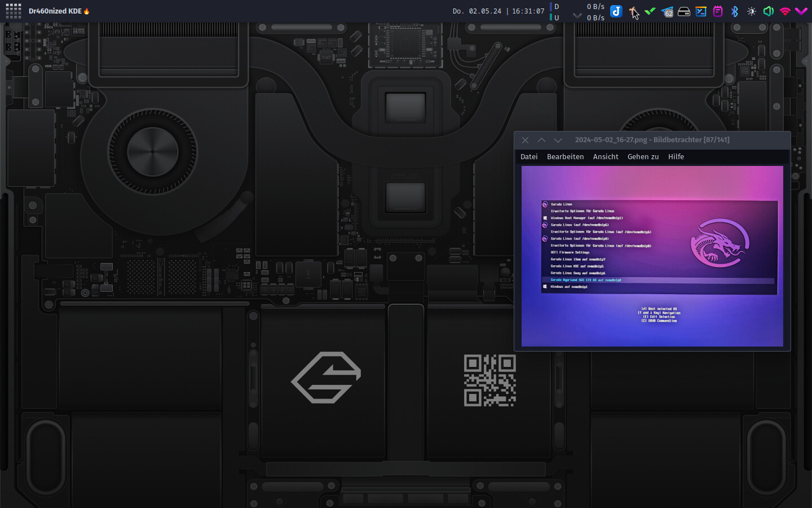Open the clipboard notes tray icon
The height and width of the screenshot is (508, 812).
coord(718,11)
